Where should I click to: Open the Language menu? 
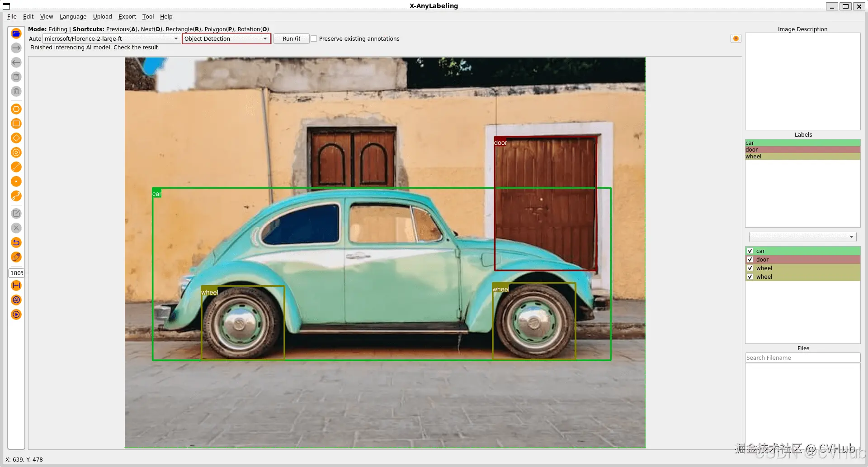point(73,17)
